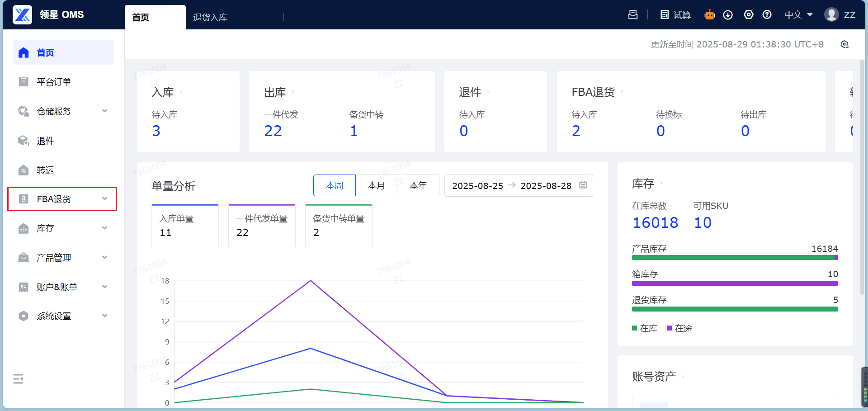Click the dashboard customize icon beside update time
868x411 pixels.
click(x=844, y=44)
